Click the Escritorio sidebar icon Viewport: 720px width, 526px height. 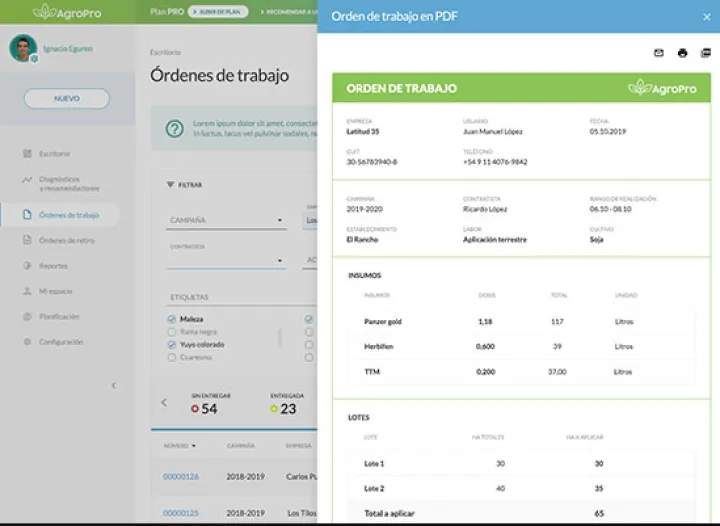[x=26, y=154]
